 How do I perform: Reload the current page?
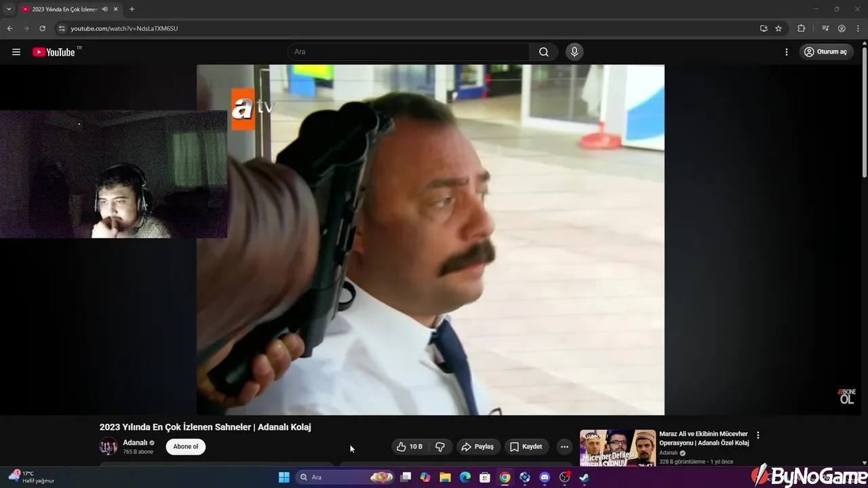(42, 28)
